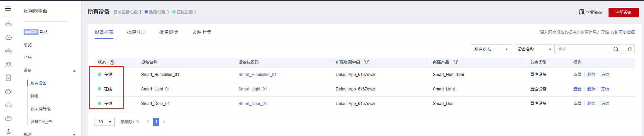This screenshot has height=136, width=644.
Task: Go to the next page arrow
Action: coord(164,122)
